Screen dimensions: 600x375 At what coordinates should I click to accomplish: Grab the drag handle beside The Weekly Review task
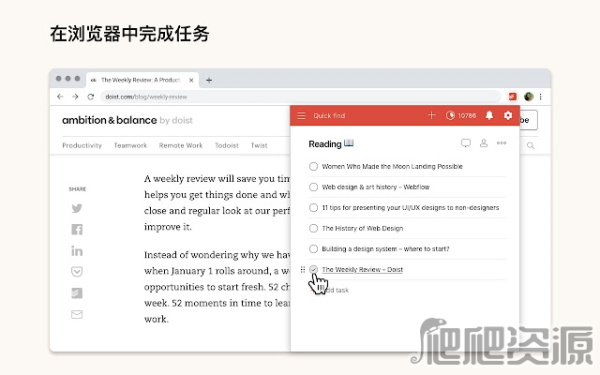click(x=303, y=270)
